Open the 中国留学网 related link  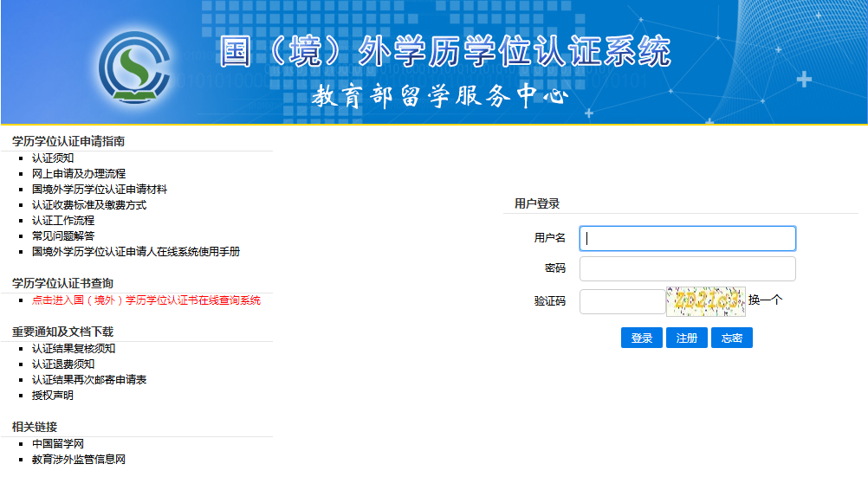[x=58, y=444]
